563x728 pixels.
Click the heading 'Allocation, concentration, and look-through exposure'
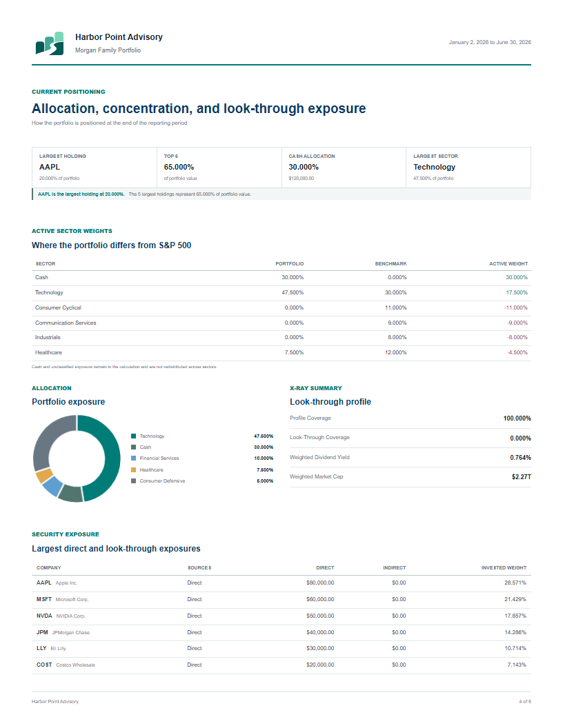(x=199, y=108)
